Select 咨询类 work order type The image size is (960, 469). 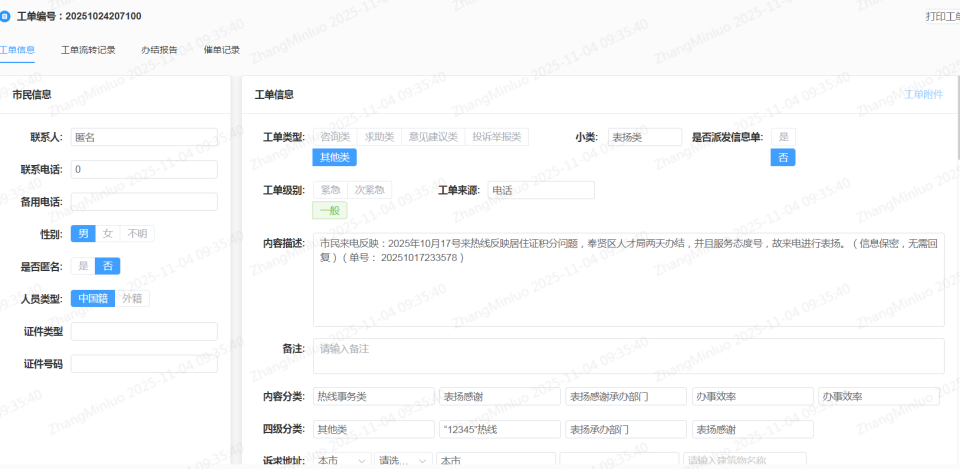(336, 137)
